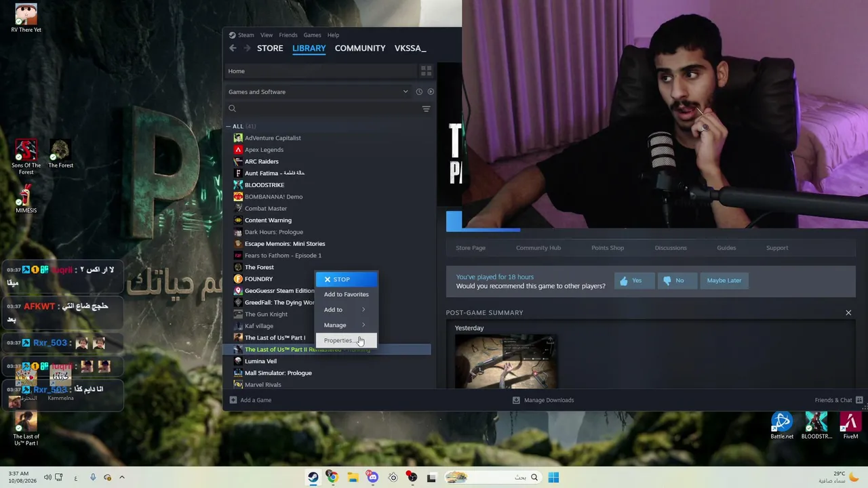Switch to the STORE tab
This screenshot has width=868, height=488.
click(x=270, y=48)
